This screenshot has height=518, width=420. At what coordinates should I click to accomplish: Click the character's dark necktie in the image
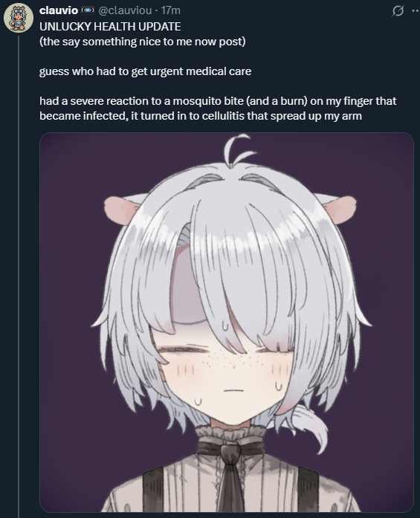[x=231, y=476]
